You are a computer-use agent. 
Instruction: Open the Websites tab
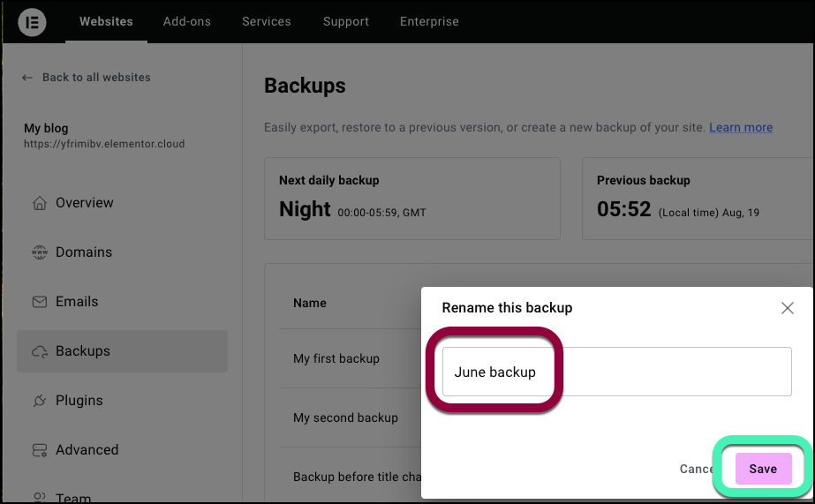click(x=106, y=21)
